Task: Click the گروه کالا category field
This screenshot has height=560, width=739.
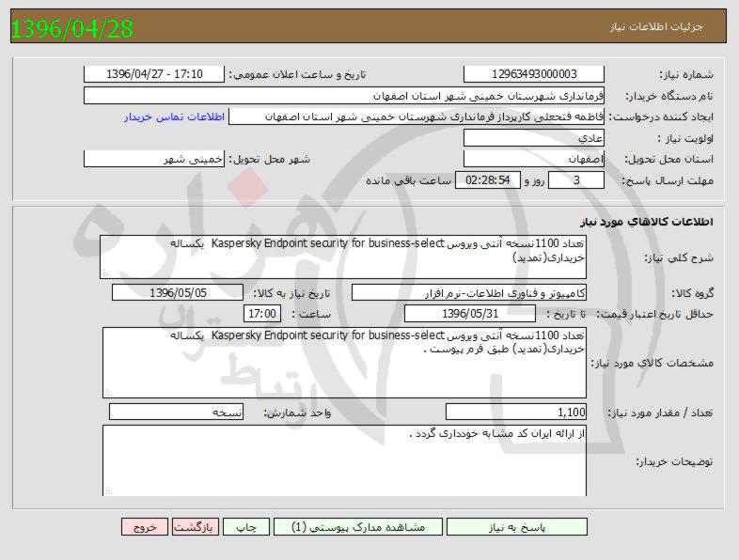Action: tap(468, 292)
